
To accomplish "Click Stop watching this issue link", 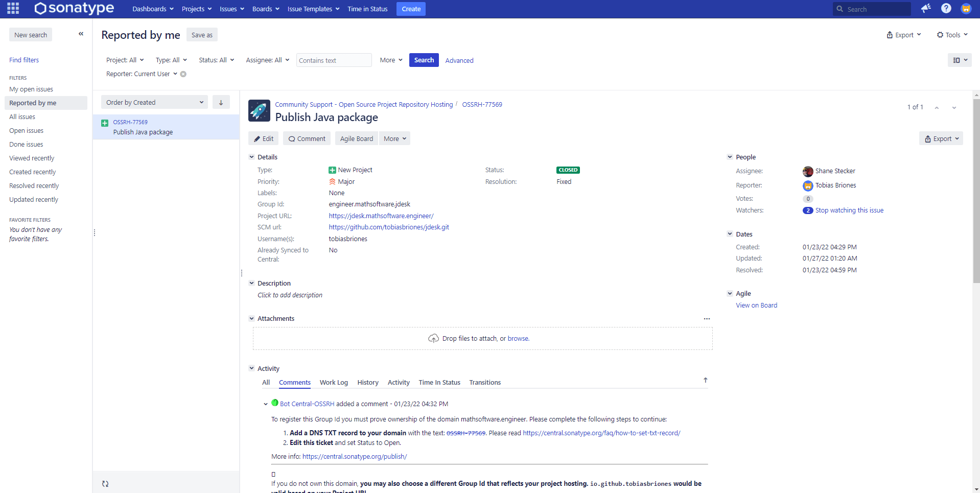I will [849, 210].
